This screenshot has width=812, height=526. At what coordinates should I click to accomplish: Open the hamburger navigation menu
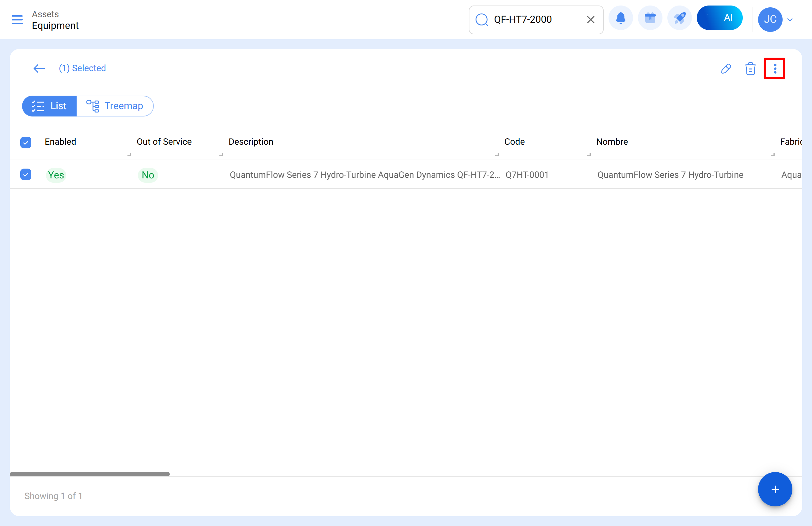[x=17, y=19]
